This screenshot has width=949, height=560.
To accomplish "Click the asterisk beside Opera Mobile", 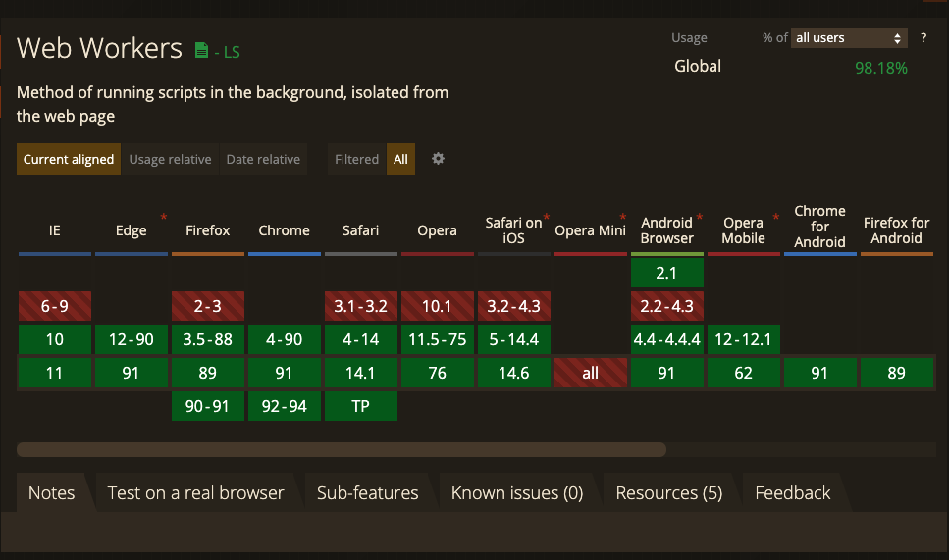I will 776,217.
